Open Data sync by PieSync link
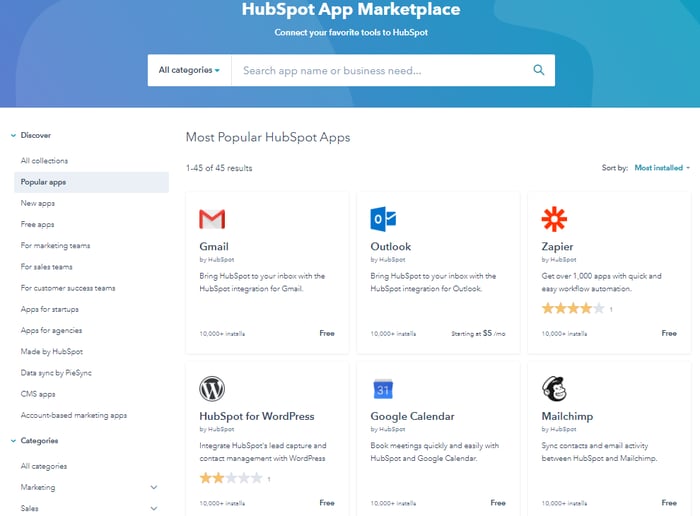Image resolution: width=700 pixels, height=516 pixels. [x=56, y=373]
